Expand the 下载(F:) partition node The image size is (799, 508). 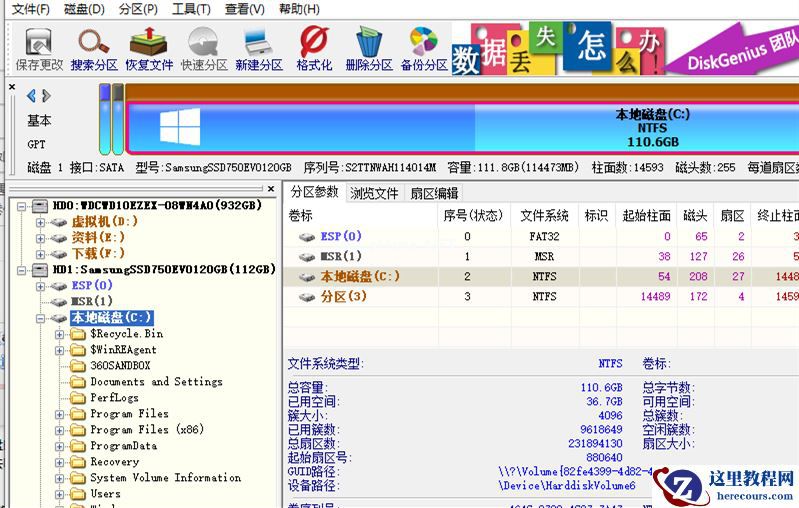40,254
